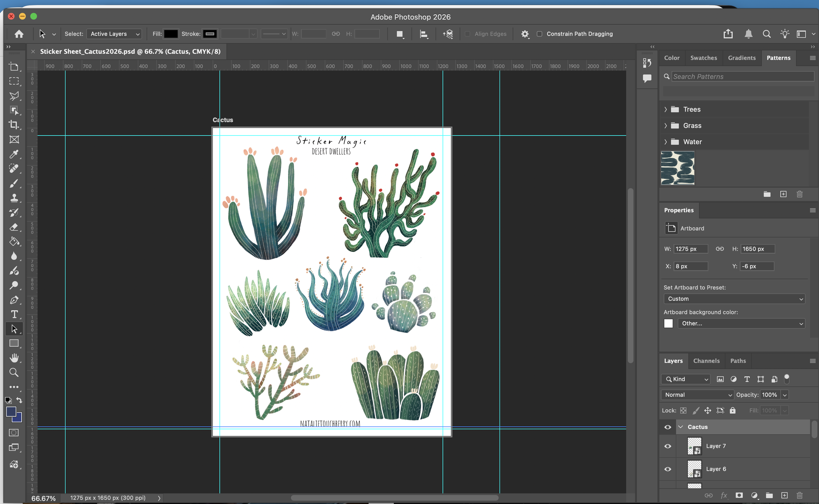Open the Custom artboard preset dropdown
Image resolution: width=819 pixels, height=504 pixels.
point(734,299)
